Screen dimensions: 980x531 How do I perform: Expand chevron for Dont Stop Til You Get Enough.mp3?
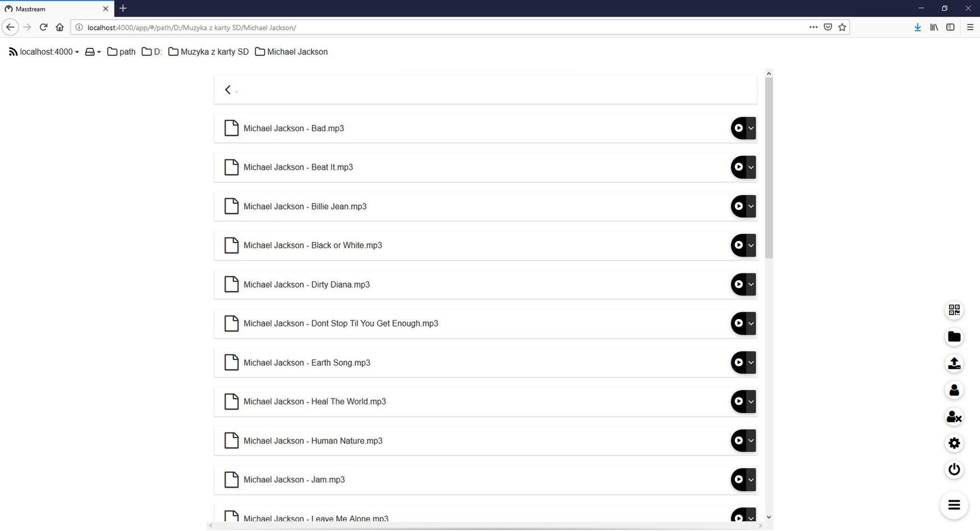coord(751,323)
